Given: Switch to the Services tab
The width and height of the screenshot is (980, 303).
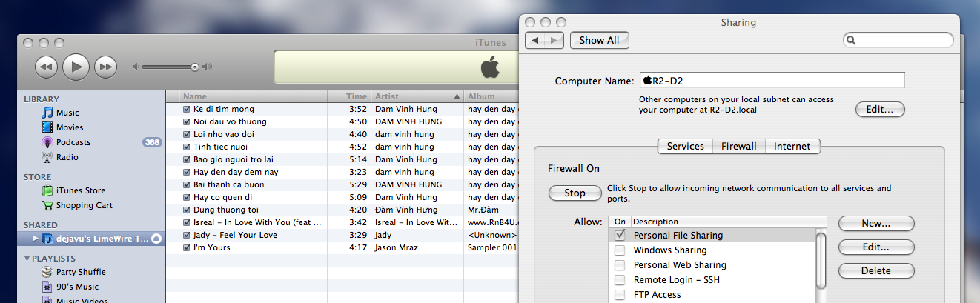Looking at the screenshot, I should pos(685,146).
